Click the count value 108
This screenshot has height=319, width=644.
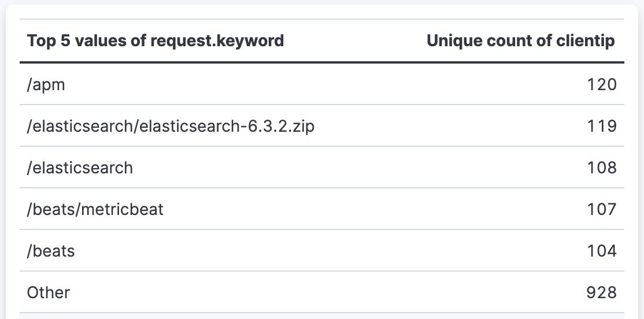point(602,168)
